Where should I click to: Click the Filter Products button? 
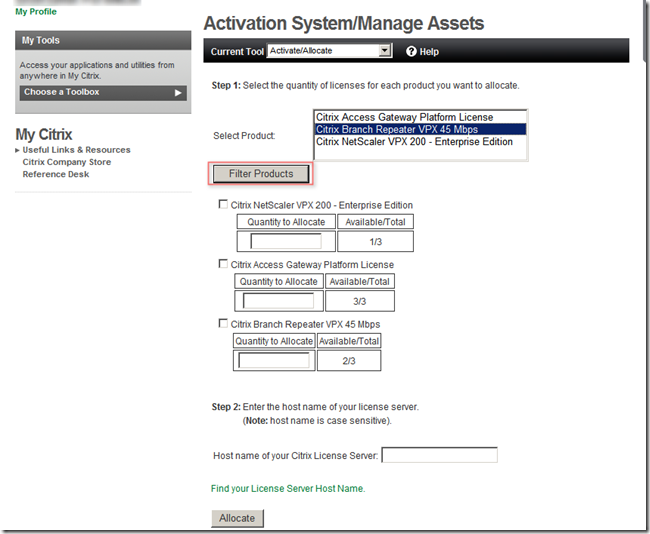coord(261,174)
